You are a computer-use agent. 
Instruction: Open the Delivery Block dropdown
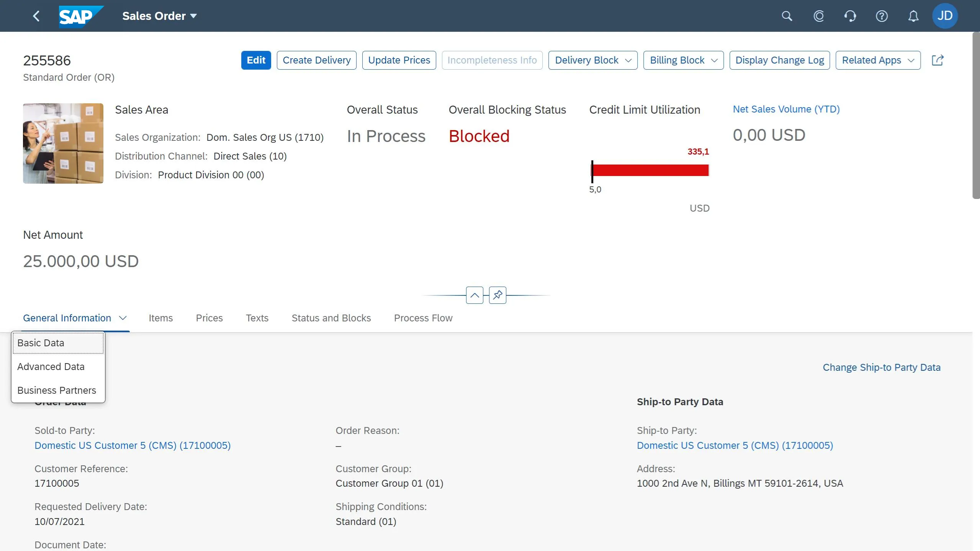coord(592,60)
